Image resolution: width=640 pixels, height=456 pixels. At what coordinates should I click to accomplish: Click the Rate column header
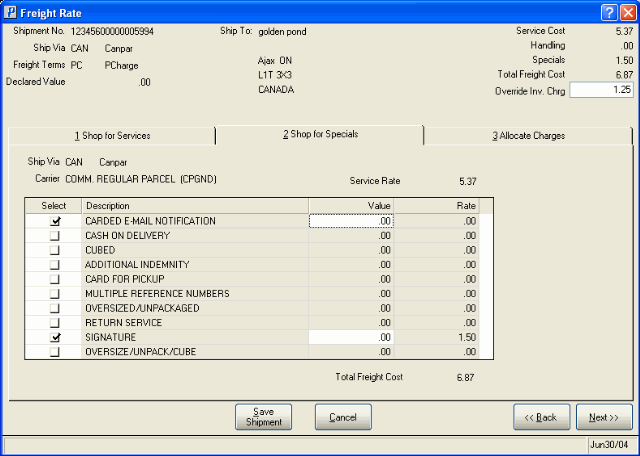pyautogui.click(x=437, y=206)
